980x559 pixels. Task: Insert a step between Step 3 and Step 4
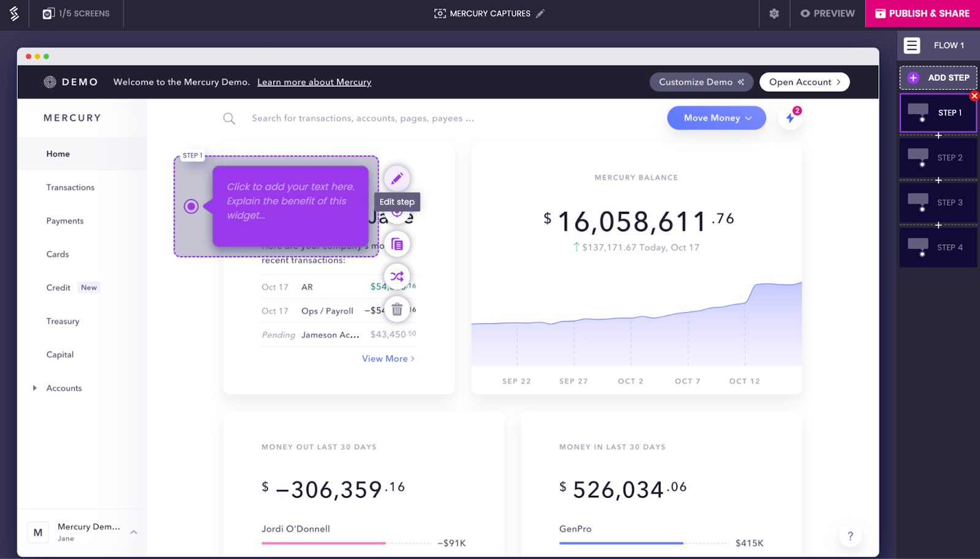point(938,225)
